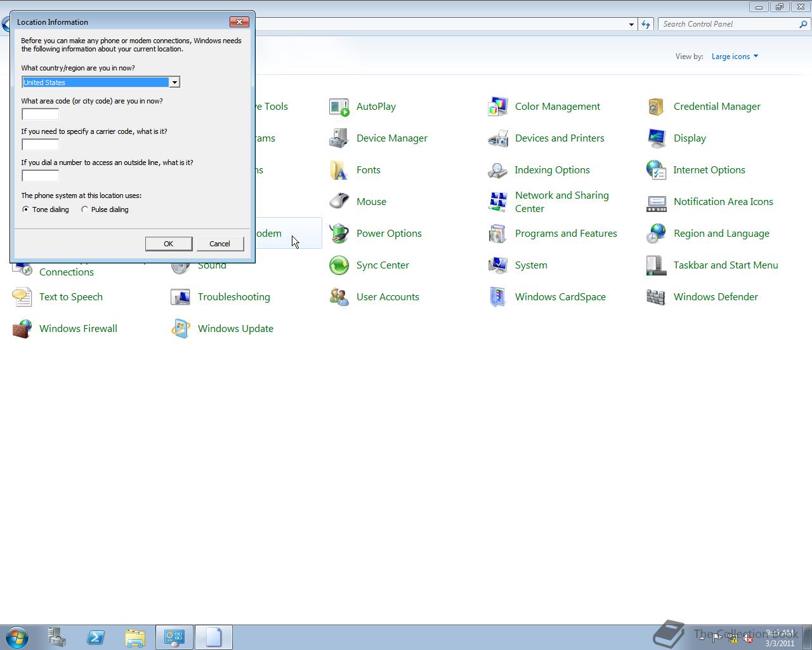Confirm location information with OK
The image size is (812, 650).
pos(169,244)
